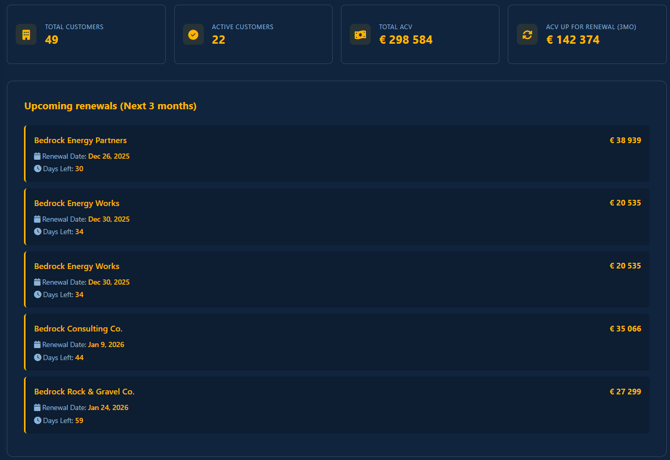
Task: Select the Bedrock Rock & Gravel Co. entry
Action: point(84,392)
